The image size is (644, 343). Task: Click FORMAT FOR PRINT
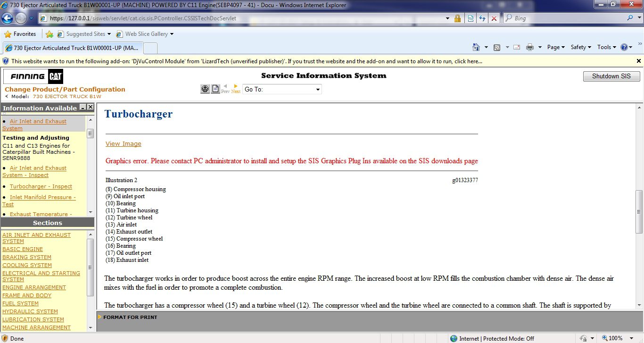pyautogui.click(x=131, y=317)
